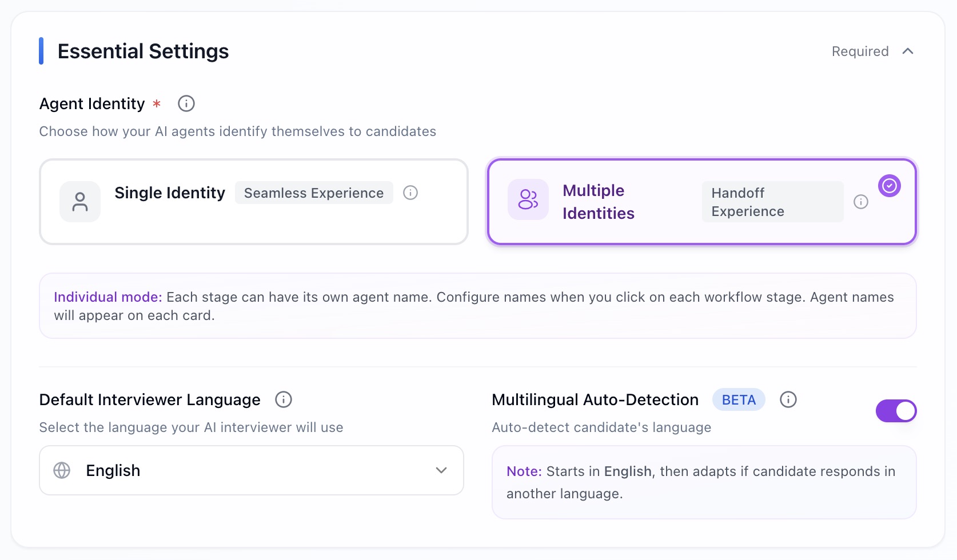
Task: Click the globe icon in language field
Action: coord(62,470)
